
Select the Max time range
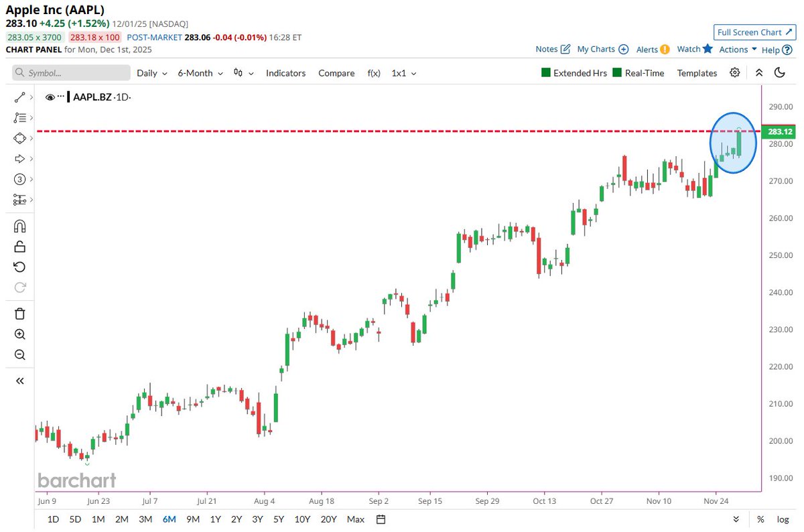tap(356, 519)
